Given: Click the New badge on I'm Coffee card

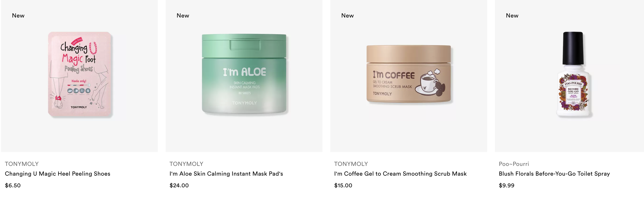Looking at the screenshot, I should tap(348, 16).
